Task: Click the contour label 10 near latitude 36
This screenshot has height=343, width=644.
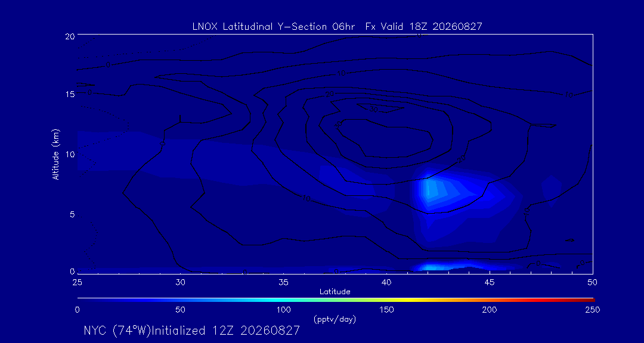Action: pos(306,198)
